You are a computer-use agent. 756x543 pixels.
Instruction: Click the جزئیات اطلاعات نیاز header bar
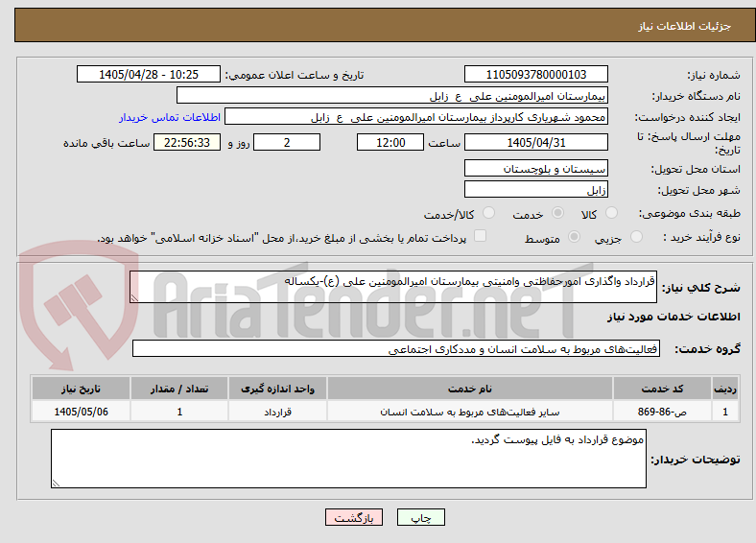click(x=385, y=25)
